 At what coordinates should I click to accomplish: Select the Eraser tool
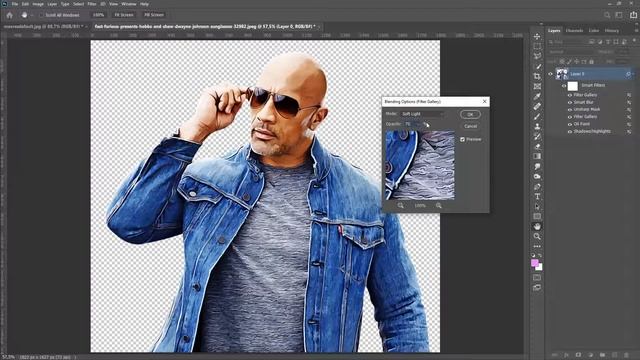tap(537, 147)
